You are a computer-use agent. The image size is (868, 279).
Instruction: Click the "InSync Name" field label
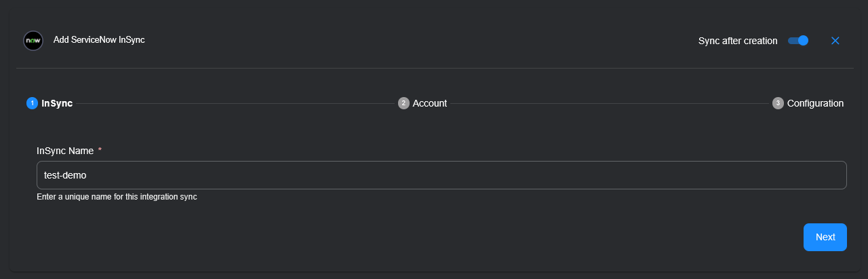(65, 151)
